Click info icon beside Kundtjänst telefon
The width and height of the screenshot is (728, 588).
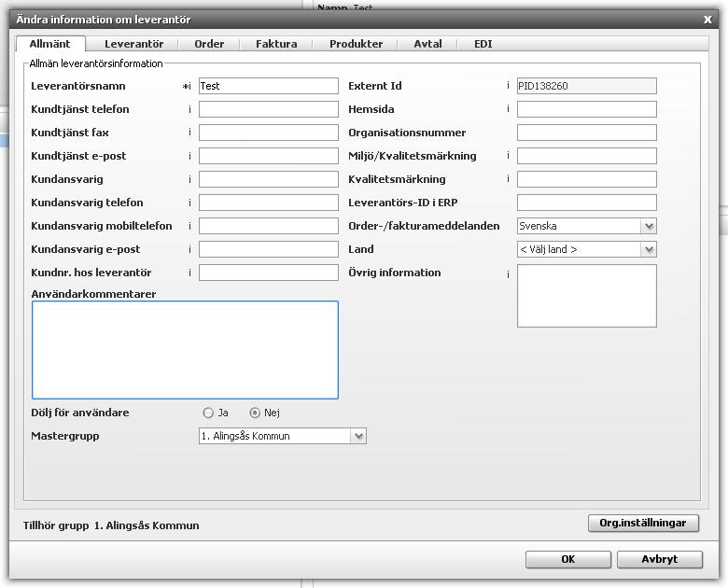click(x=189, y=109)
